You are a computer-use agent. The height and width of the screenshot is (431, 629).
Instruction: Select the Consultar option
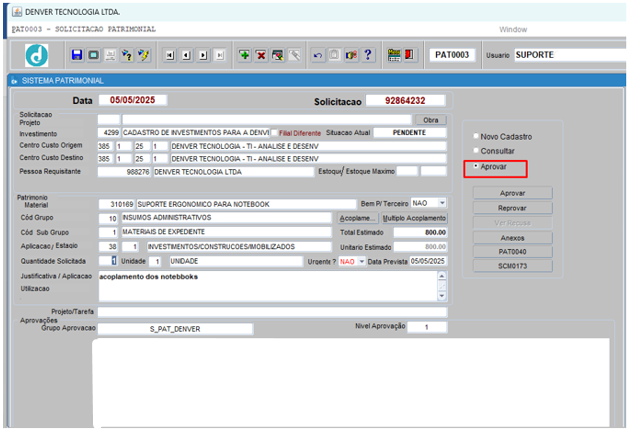tap(476, 150)
